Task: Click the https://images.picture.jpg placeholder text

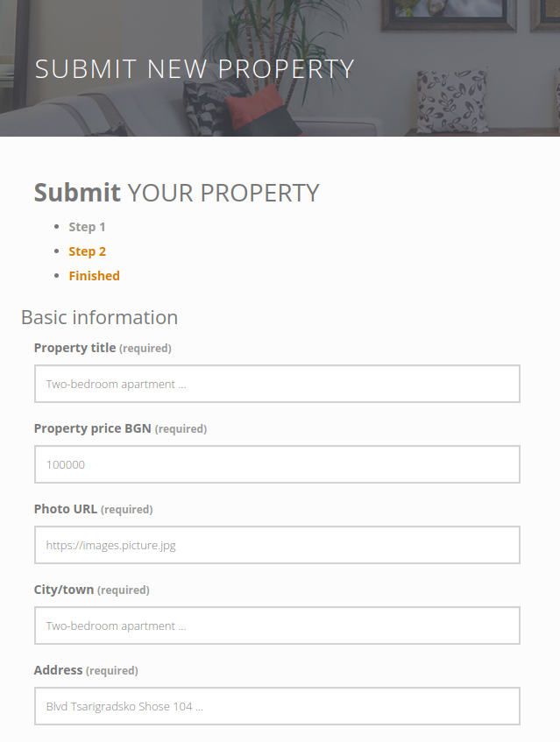Action: click(x=109, y=544)
